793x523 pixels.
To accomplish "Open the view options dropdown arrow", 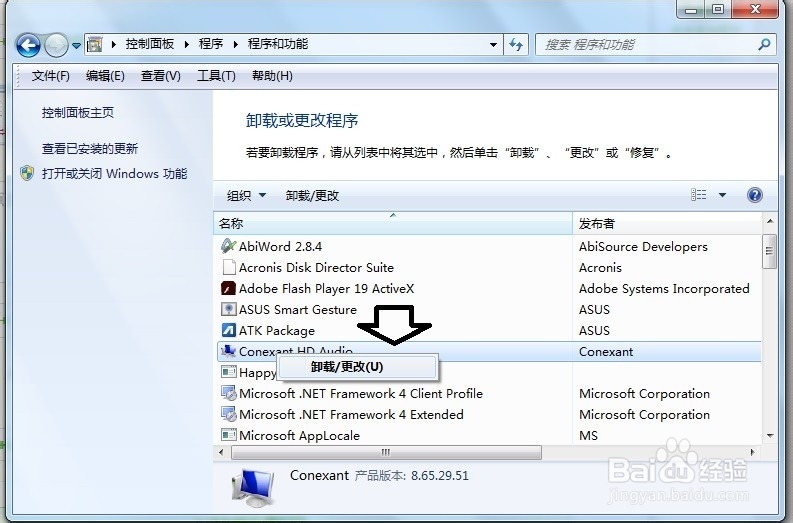I will [722, 195].
